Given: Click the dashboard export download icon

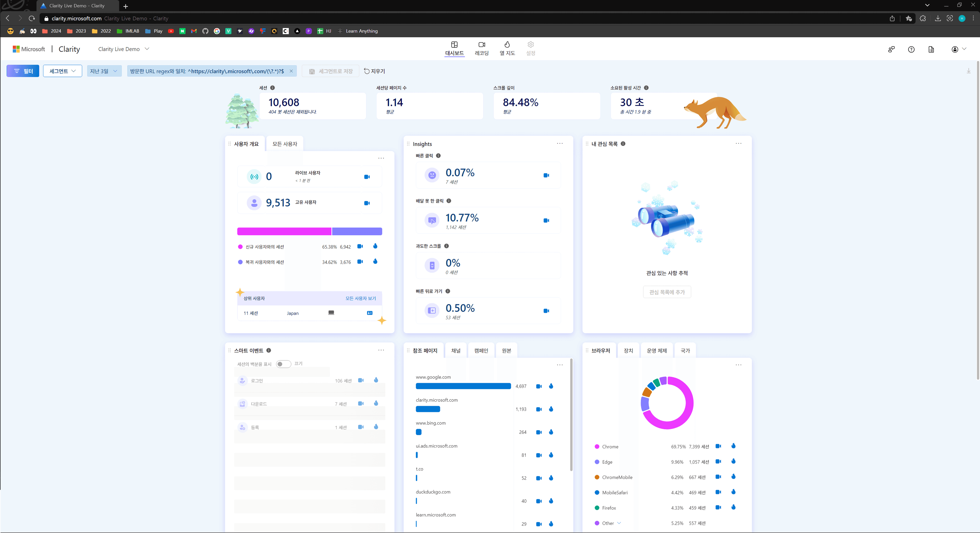Looking at the screenshot, I should (x=969, y=71).
